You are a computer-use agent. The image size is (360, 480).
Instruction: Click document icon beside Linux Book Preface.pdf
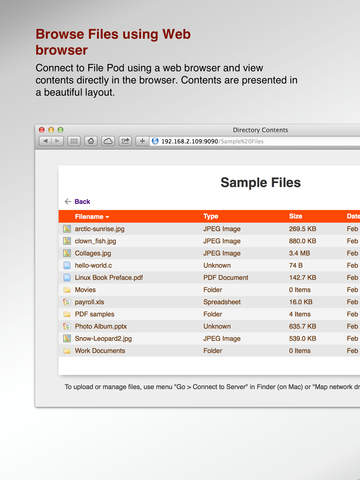pyautogui.click(x=67, y=277)
